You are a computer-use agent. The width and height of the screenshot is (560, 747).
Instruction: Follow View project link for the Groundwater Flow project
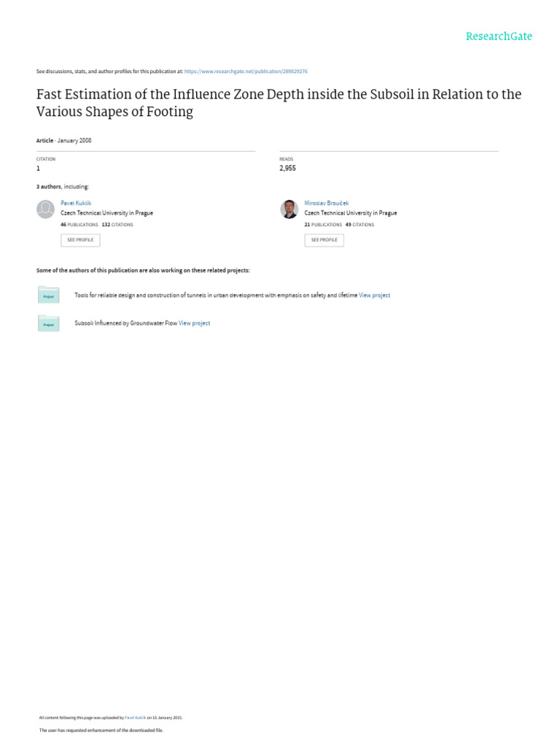[195, 323]
